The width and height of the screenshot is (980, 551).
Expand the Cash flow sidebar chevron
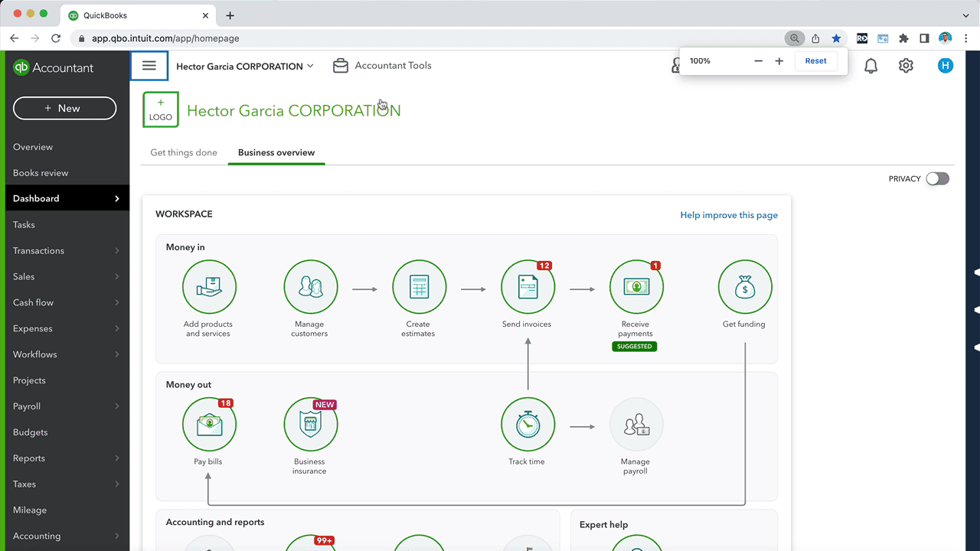(x=117, y=302)
